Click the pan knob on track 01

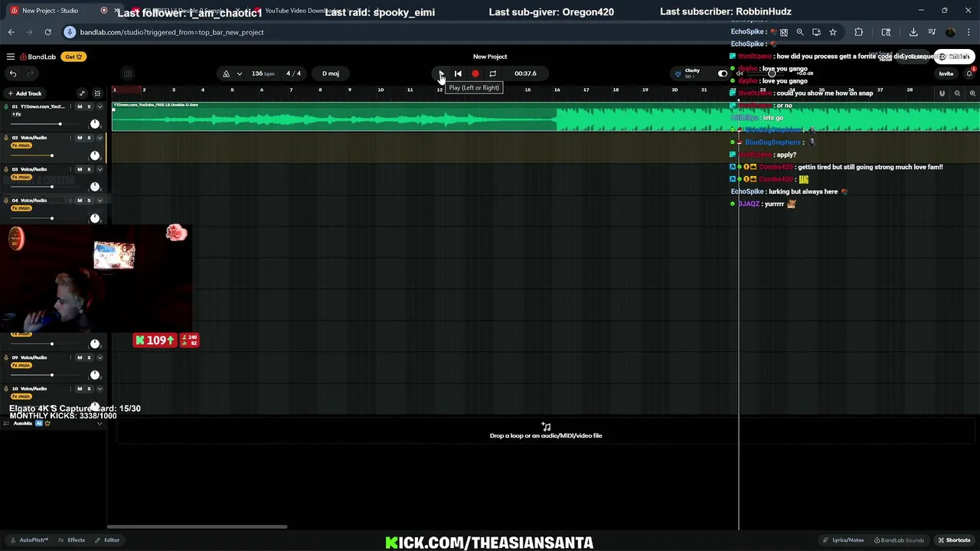pos(95,124)
